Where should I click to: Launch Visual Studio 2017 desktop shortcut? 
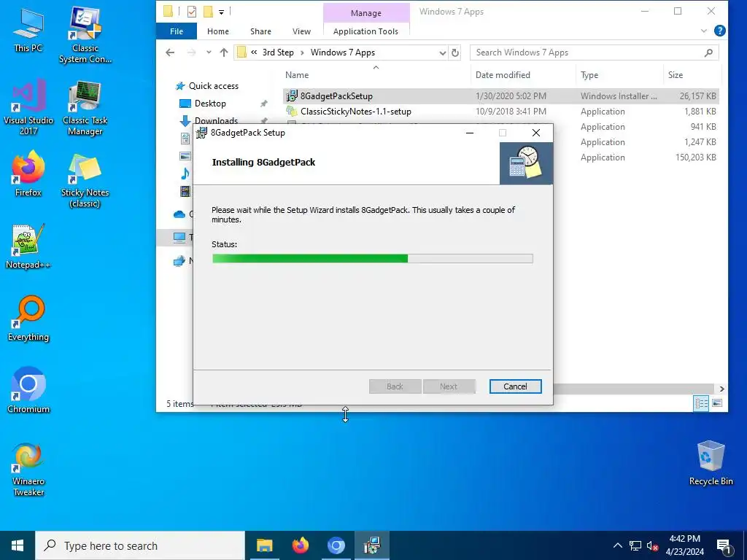click(x=28, y=107)
